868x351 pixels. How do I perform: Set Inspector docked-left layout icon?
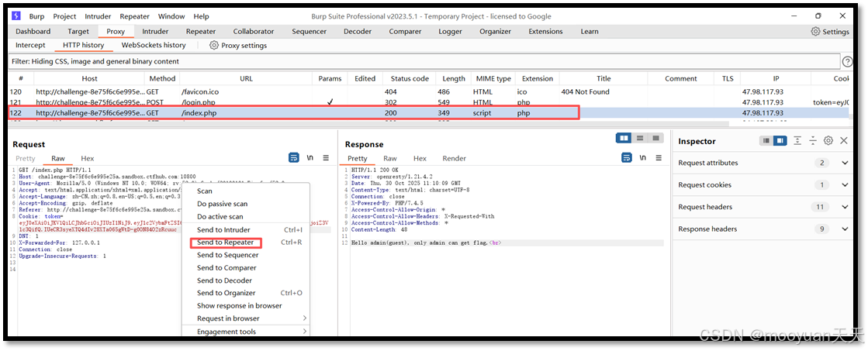(766, 141)
